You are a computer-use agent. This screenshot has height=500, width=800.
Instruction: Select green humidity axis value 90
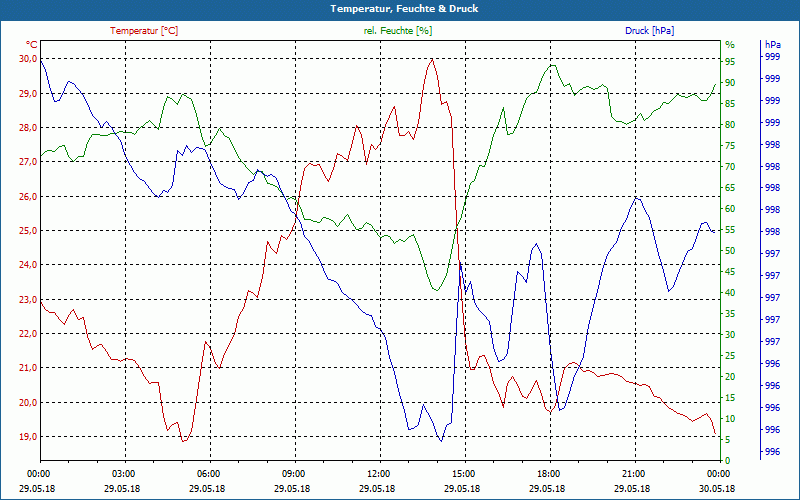(x=730, y=83)
